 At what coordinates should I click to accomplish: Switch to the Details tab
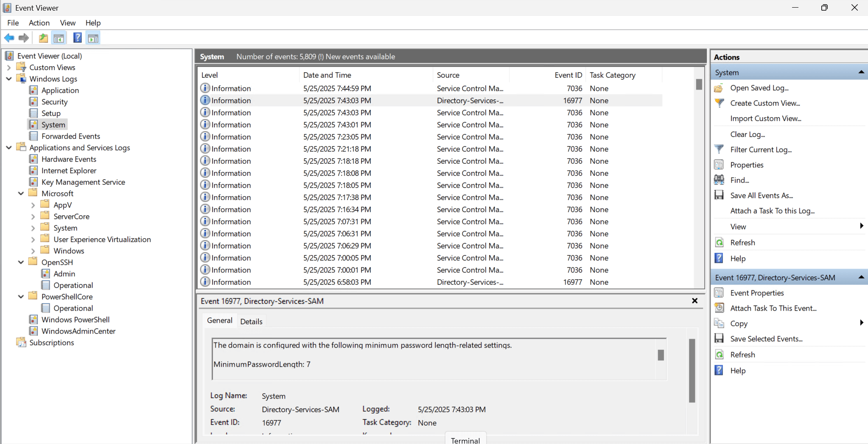coord(251,321)
